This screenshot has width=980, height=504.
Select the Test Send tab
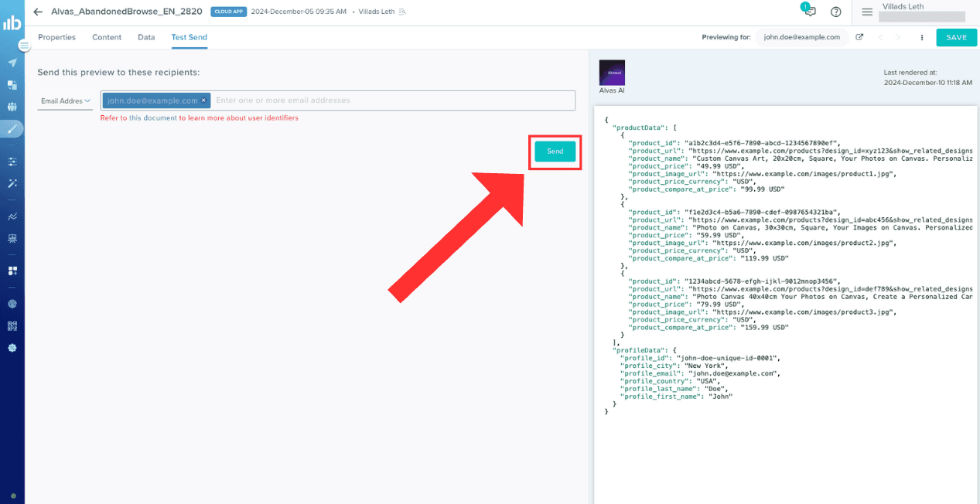point(190,37)
